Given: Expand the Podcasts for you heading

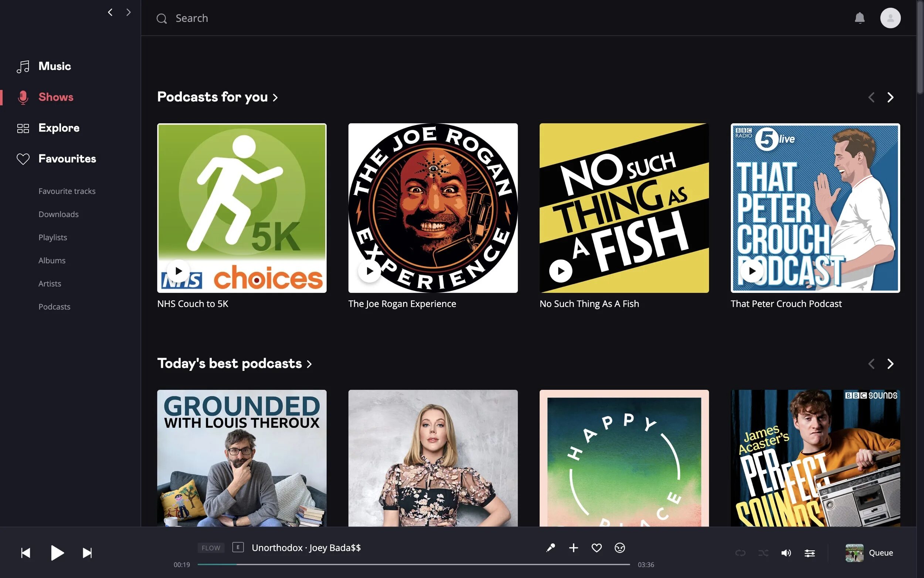Looking at the screenshot, I should (217, 97).
